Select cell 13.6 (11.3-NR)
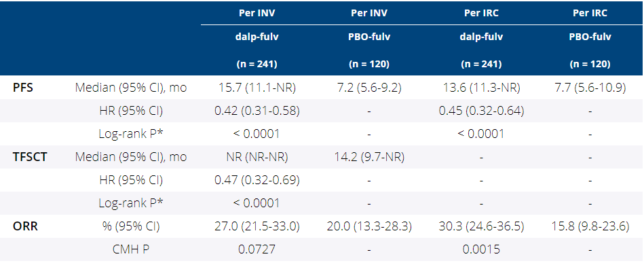The height and width of the screenshot is (263, 644). pos(481,88)
